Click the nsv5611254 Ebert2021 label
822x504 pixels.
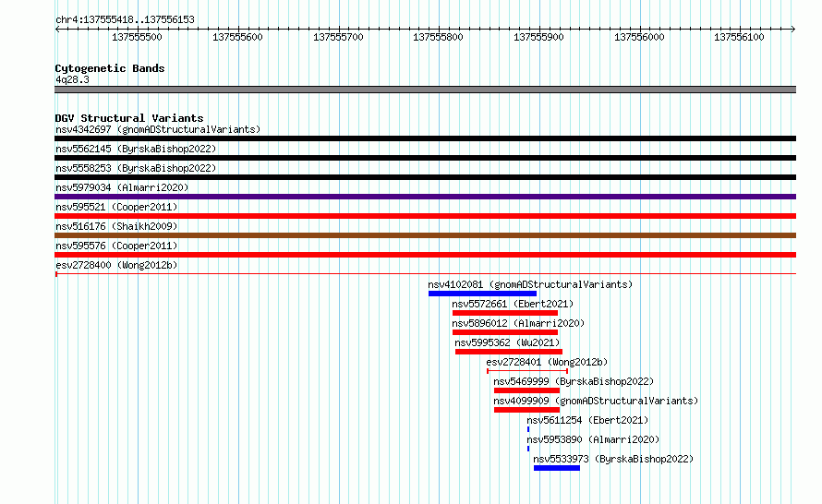[587, 420]
